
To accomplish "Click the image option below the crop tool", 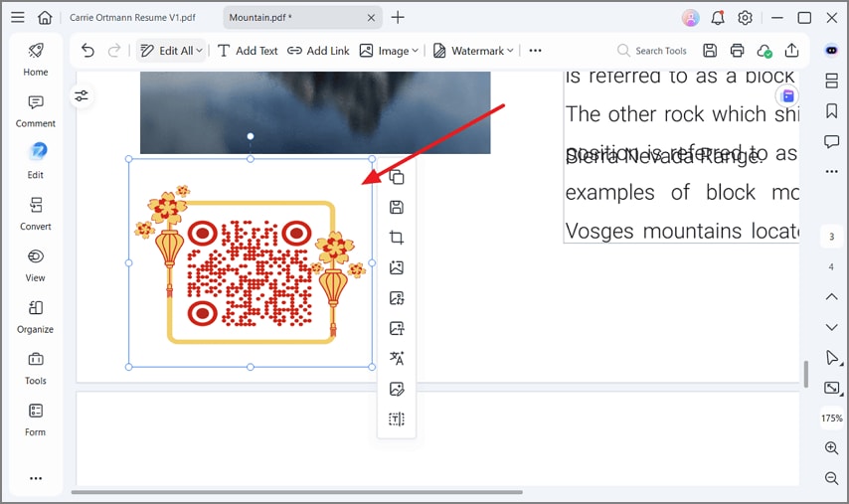I will pos(397,267).
